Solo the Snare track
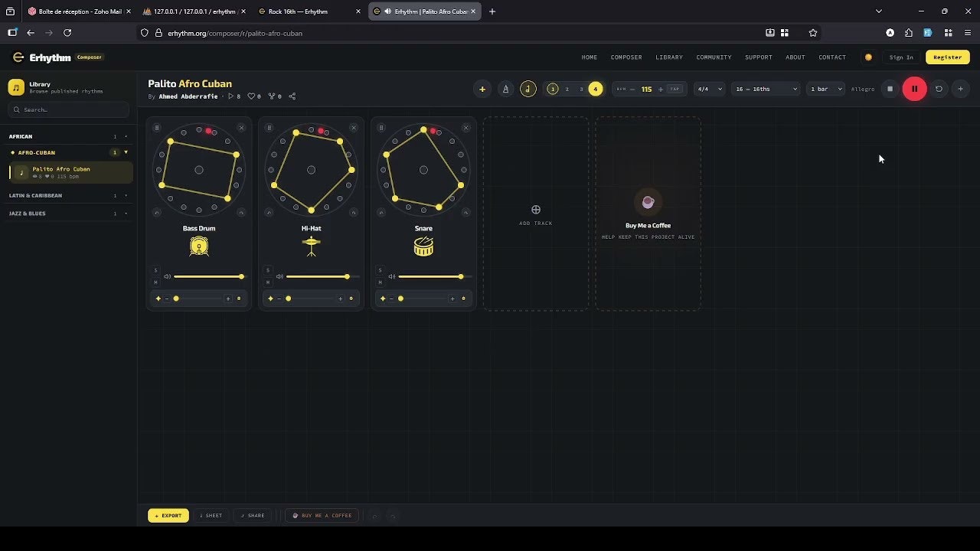This screenshot has height=551, width=980. click(x=381, y=270)
